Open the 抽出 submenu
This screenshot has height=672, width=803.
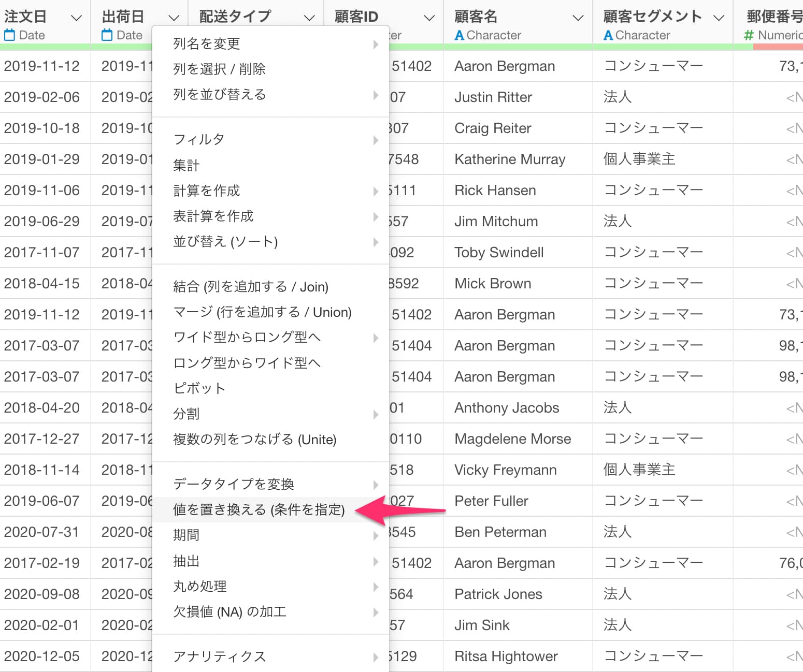pos(270,561)
